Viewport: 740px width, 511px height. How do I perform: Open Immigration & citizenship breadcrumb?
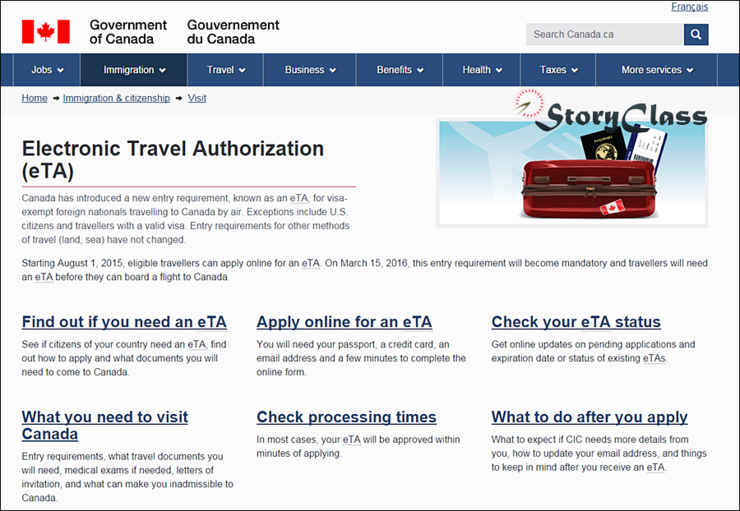tap(116, 98)
